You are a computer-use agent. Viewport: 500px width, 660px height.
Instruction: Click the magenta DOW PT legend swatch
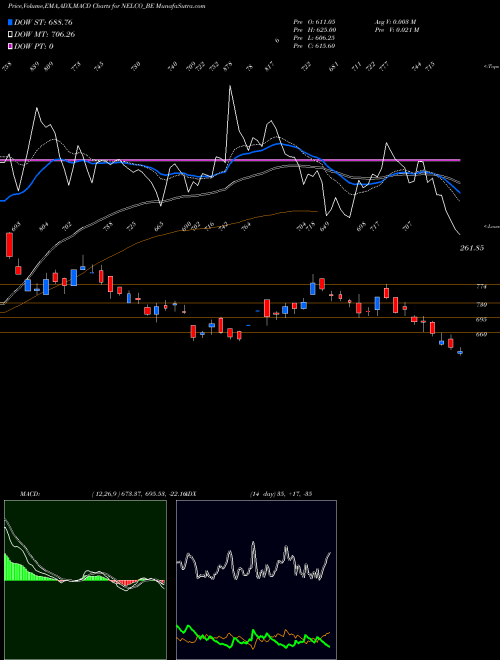(x=10, y=46)
